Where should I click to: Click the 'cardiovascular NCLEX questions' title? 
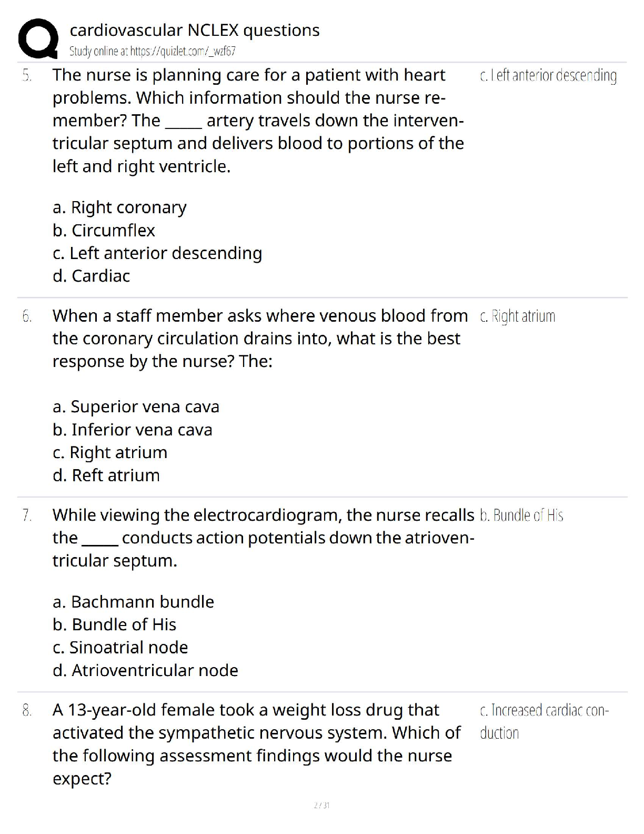pyautogui.click(x=194, y=30)
